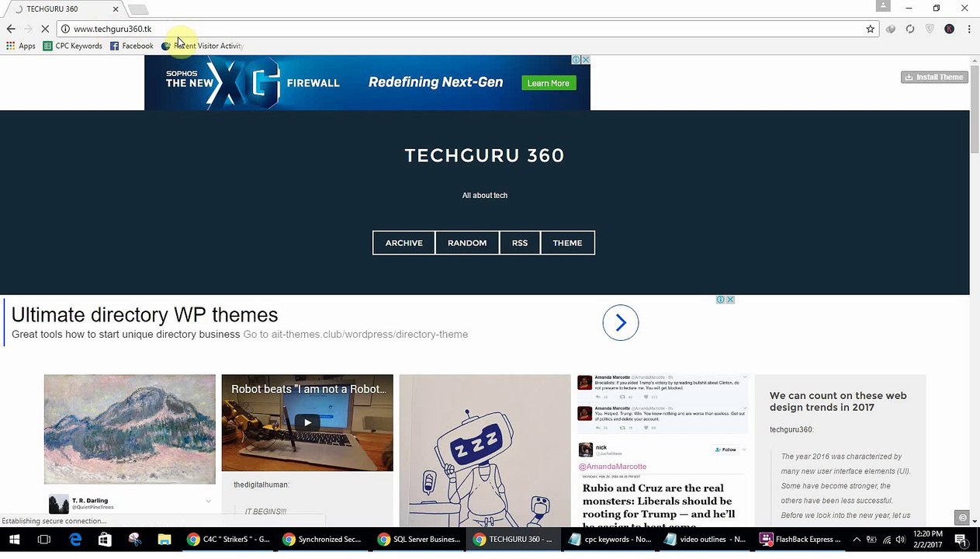
Task: Open the Action Center notifications icon
Action: [x=960, y=540]
